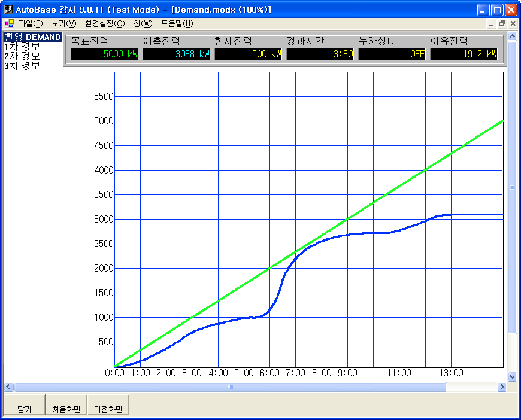Click the horizontal scrollbar left arrow
The width and height of the screenshot is (521, 420).
(x=8, y=387)
